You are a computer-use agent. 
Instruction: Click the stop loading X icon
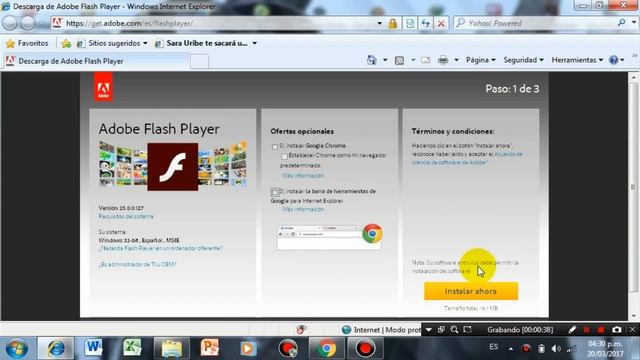(x=441, y=23)
